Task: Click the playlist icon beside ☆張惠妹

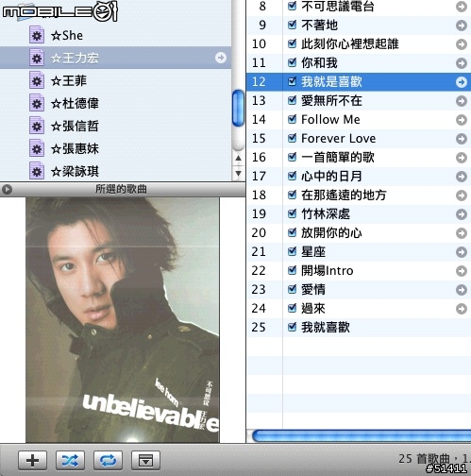Action: coord(37,148)
